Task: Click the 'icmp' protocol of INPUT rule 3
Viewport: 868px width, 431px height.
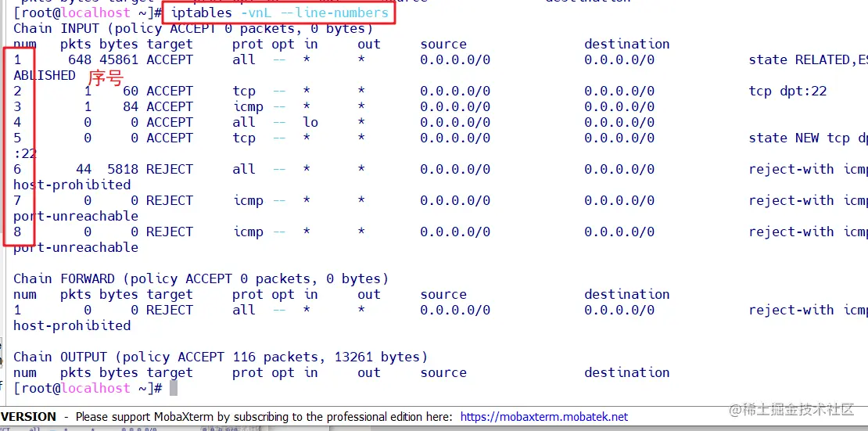Action: [x=247, y=107]
